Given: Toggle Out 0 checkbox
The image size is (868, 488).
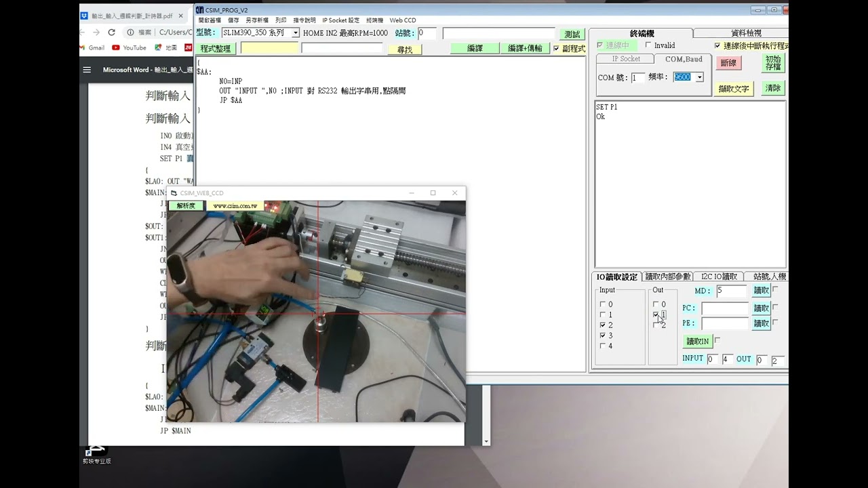Looking at the screenshot, I should (x=656, y=304).
